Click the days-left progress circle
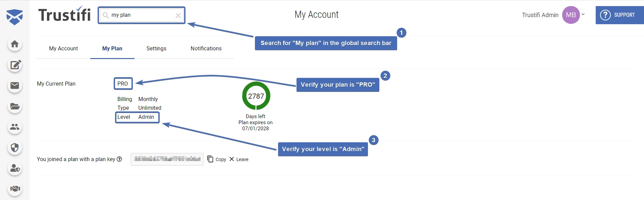Image resolution: width=644 pixels, height=200 pixels. [256, 96]
